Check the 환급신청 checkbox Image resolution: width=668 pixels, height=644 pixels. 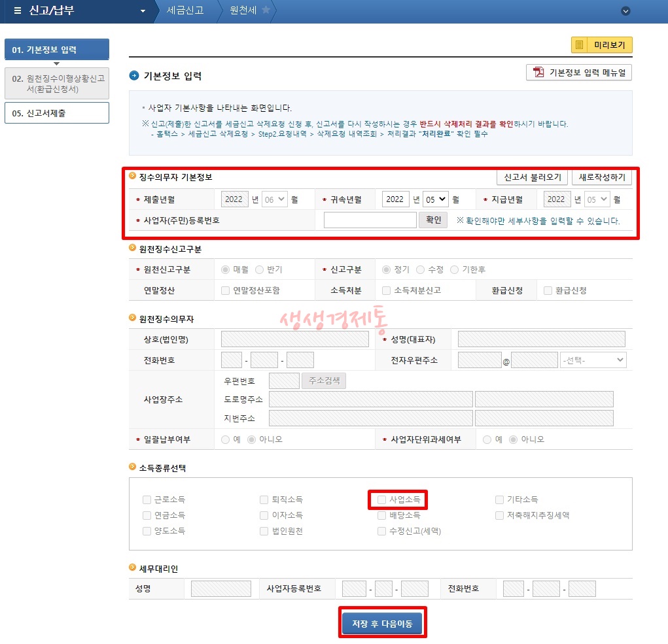(x=548, y=290)
